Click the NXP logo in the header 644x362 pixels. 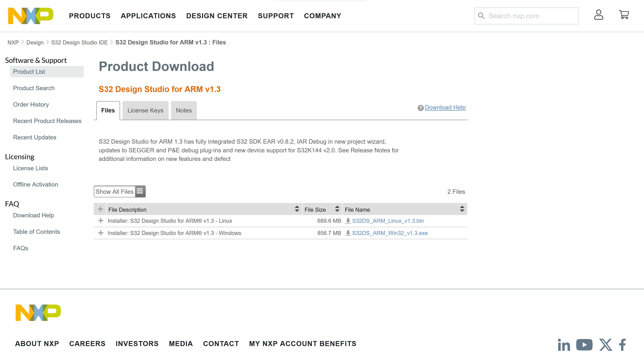[31, 16]
